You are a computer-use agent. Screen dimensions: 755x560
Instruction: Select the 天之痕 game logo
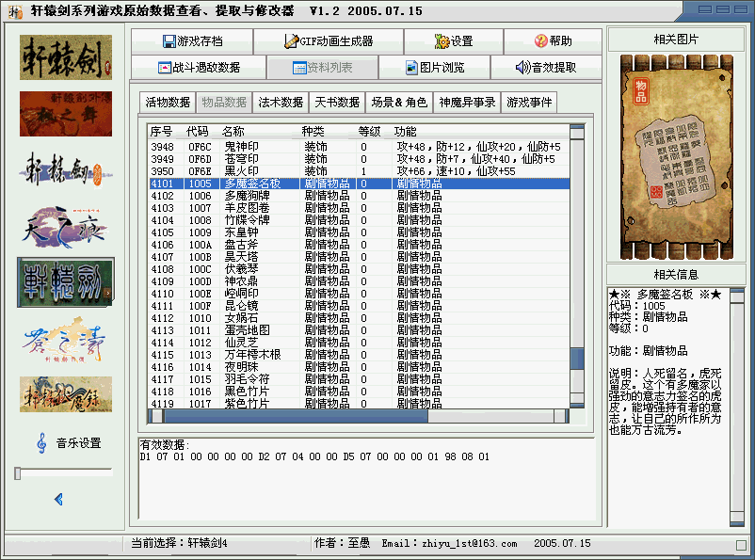click(x=66, y=226)
